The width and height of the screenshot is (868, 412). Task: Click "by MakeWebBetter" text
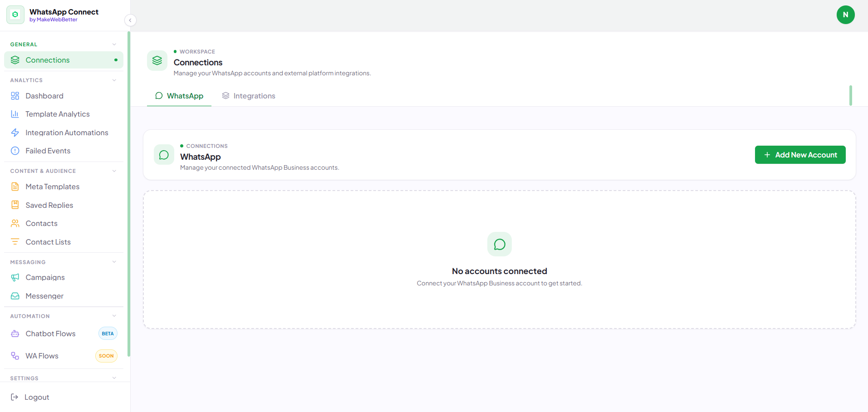54,20
